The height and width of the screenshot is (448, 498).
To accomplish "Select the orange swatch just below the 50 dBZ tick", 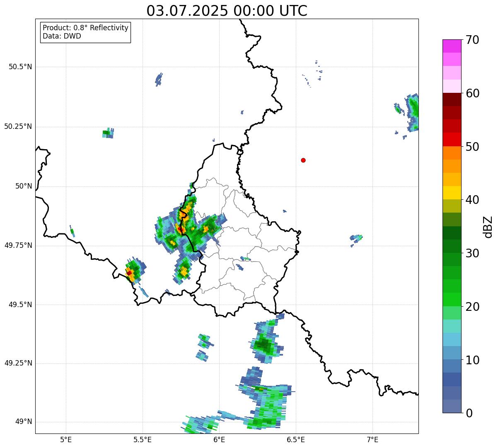I will coord(452,153).
